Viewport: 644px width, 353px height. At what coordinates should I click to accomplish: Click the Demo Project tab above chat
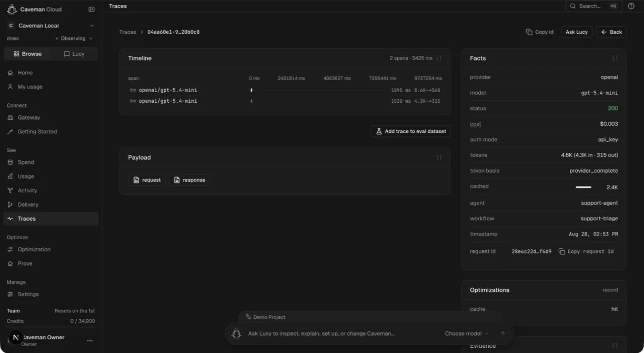click(x=266, y=317)
